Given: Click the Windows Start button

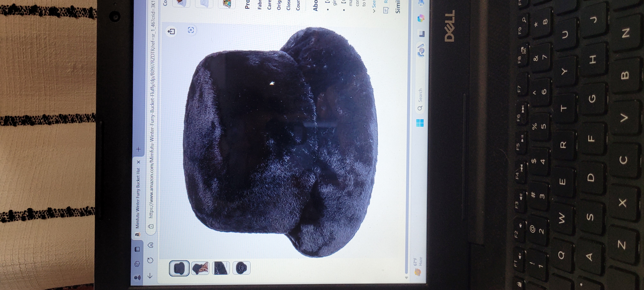Looking at the screenshot, I should 420,123.
